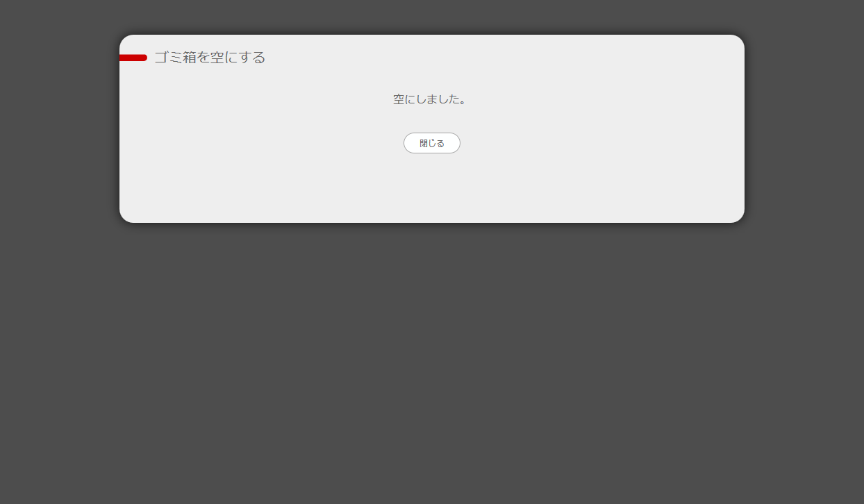Select the ゴミ箱を空にする heading text
This screenshot has width=864, height=504.
click(210, 58)
